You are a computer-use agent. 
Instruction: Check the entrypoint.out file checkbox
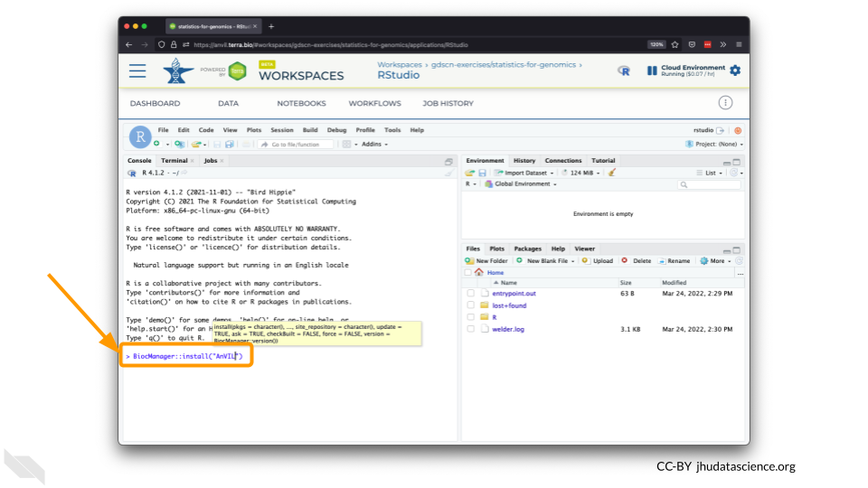point(470,293)
